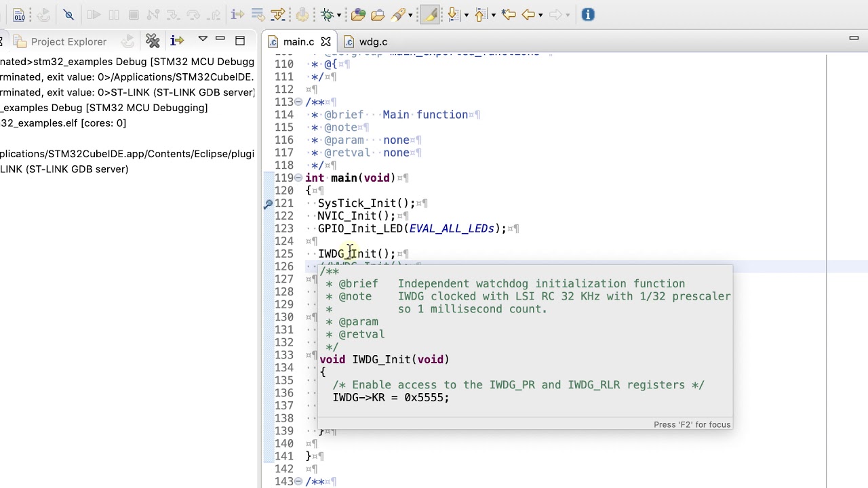Click 'void IWDG_Init(void)' in hover popup

point(384,359)
